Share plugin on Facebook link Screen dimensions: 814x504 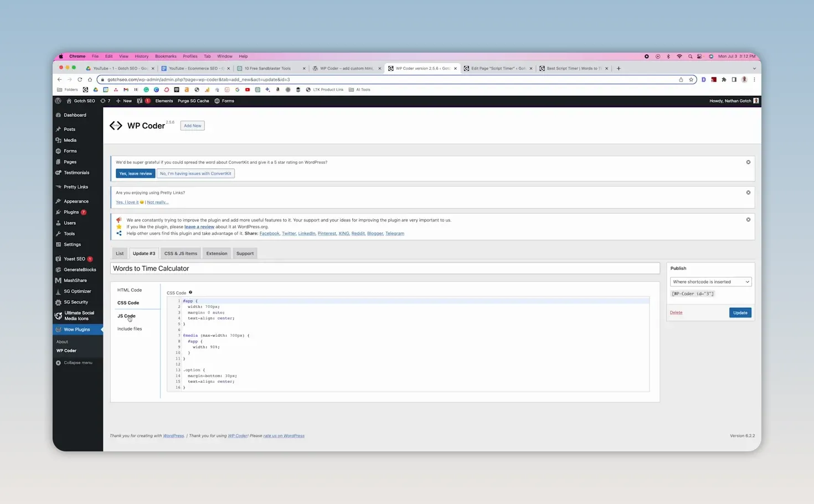(270, 233)
